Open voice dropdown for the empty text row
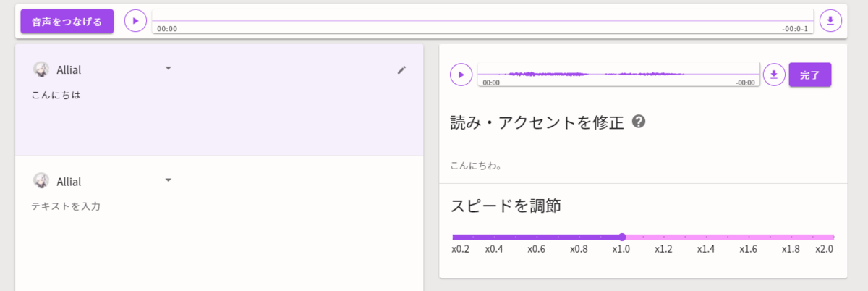The image size is (868, 291). [x=169, y=180]
